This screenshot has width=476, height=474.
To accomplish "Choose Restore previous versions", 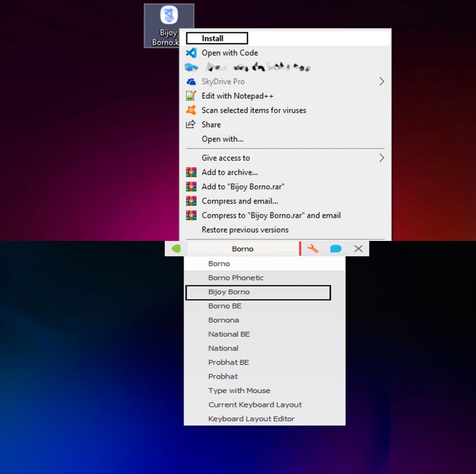I will point(285,230).
